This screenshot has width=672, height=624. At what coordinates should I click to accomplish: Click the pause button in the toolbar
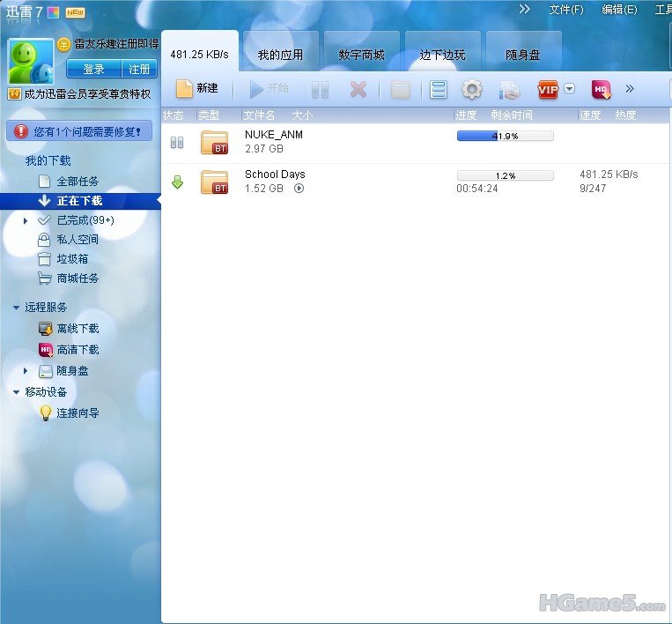[x=320, y=89]
